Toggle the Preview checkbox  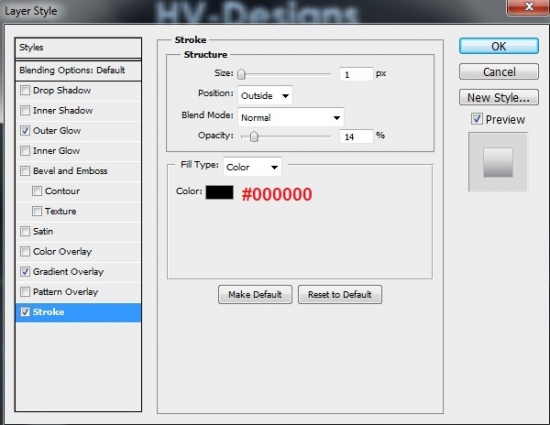[477, 119]
